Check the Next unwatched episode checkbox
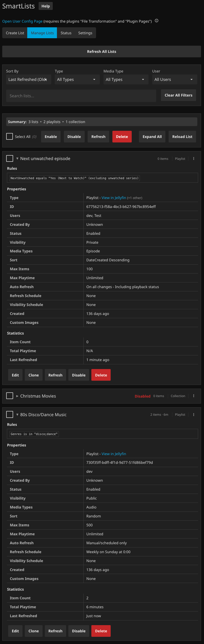This screenshot has width=204, height=644. coord(9,158)
